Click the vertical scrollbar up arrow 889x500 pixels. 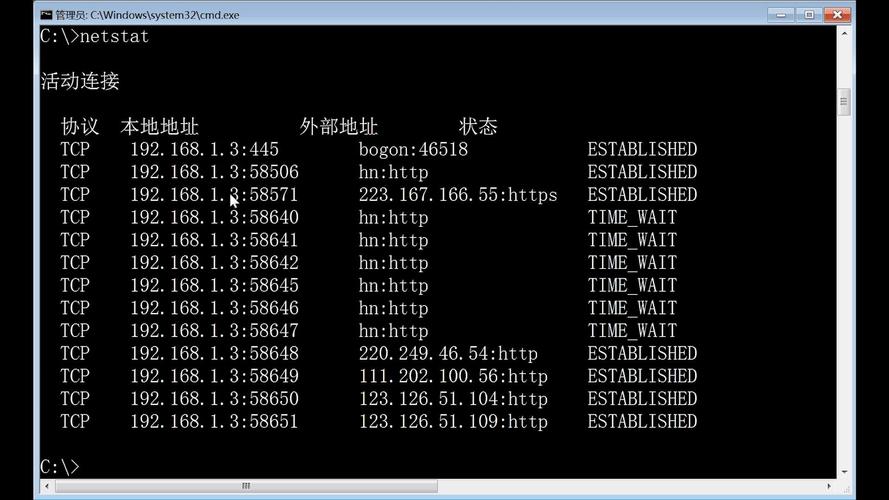pyautogui.click(x=844, y=33)
